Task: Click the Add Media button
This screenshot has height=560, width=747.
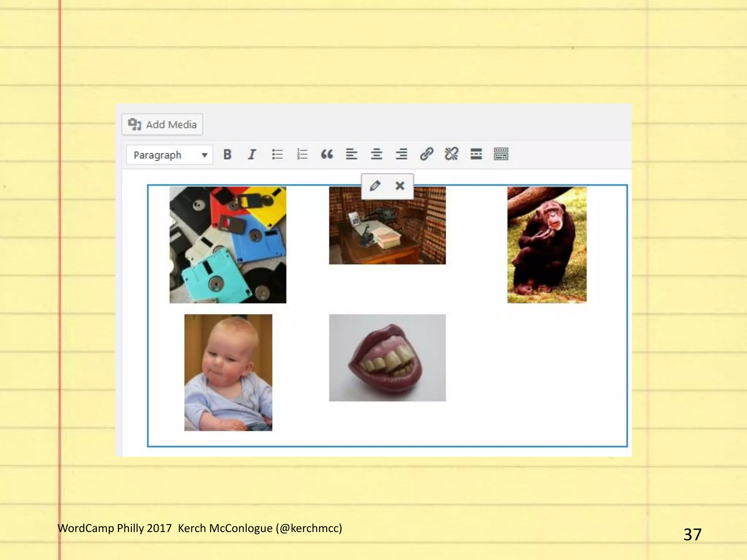Action: tap(162, 125)
